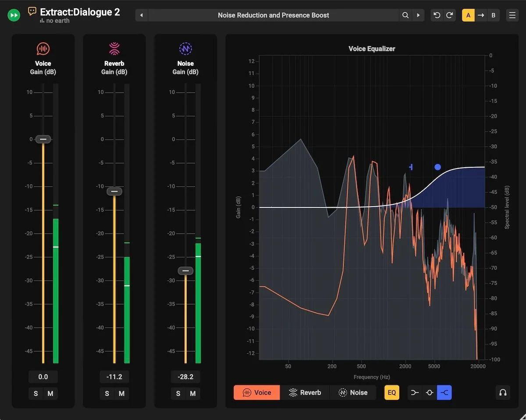The image size is (526, 420).
Task: Click the Voice gain slider handle
Action: point(43,139)
